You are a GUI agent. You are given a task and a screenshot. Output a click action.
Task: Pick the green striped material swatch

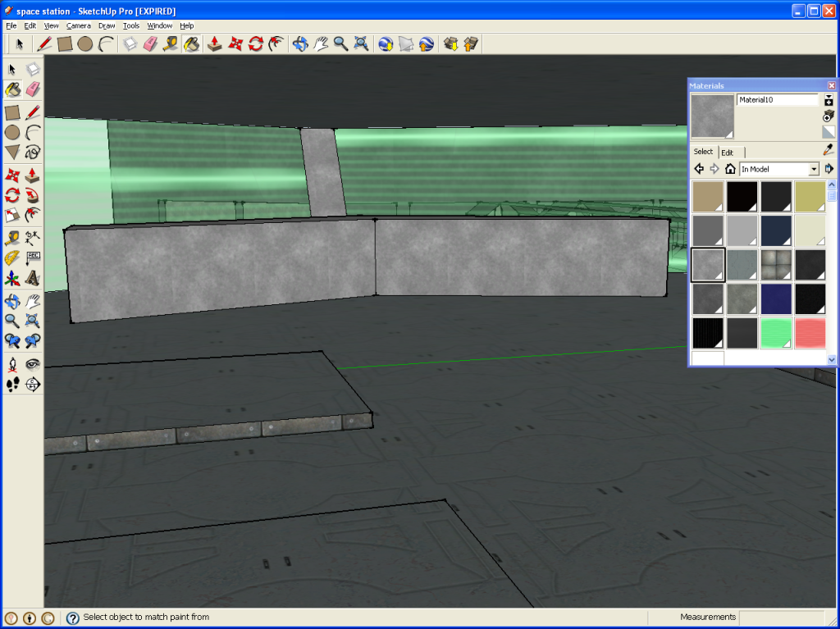tap(776, 333)
